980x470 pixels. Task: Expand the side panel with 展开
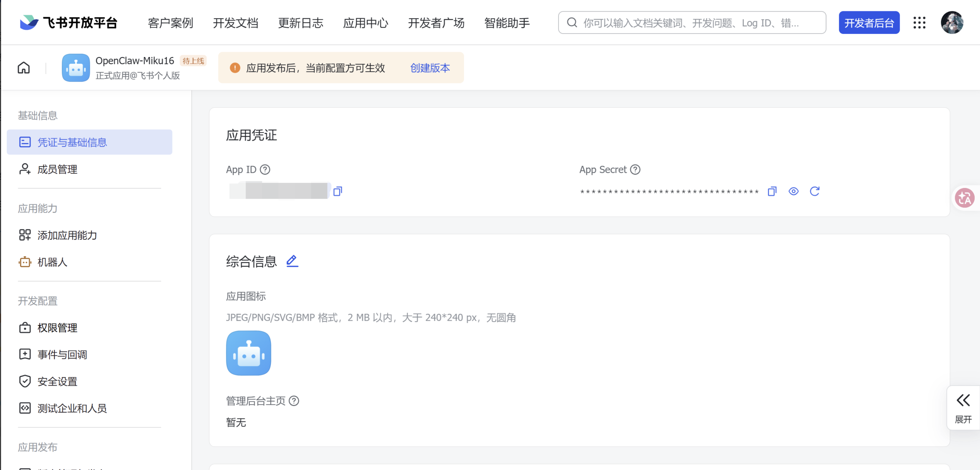(963, 408)
